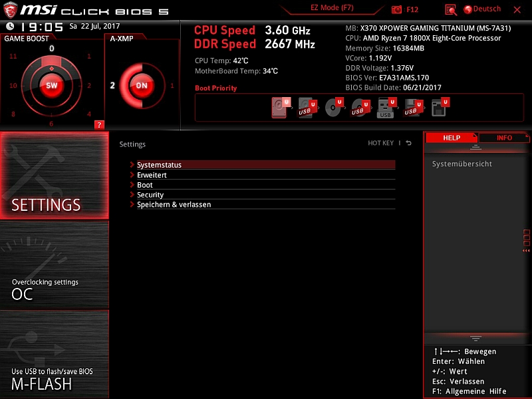
Task: Select the optical disc boot device icon
Action: pyautogui.click(x=334, y=108)
